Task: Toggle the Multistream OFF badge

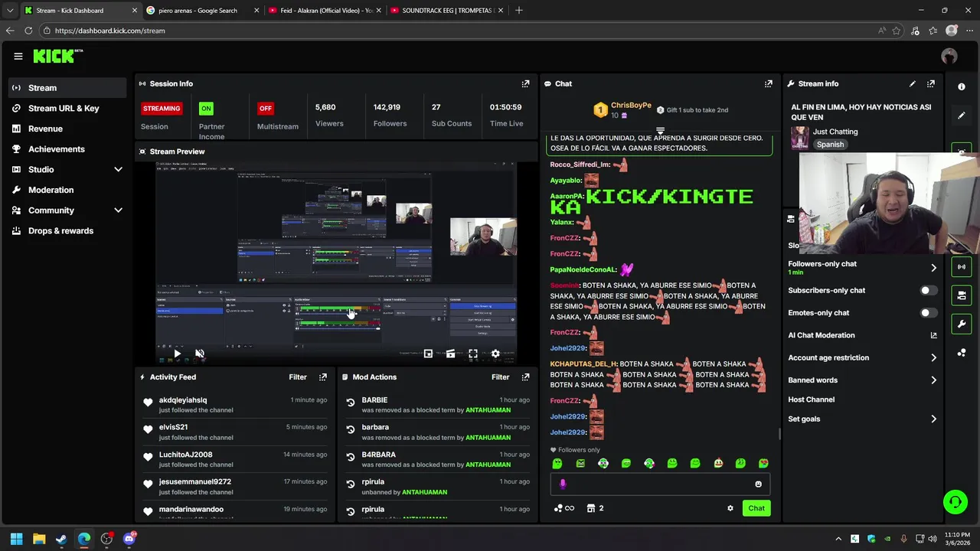Action: click(266, 108)
